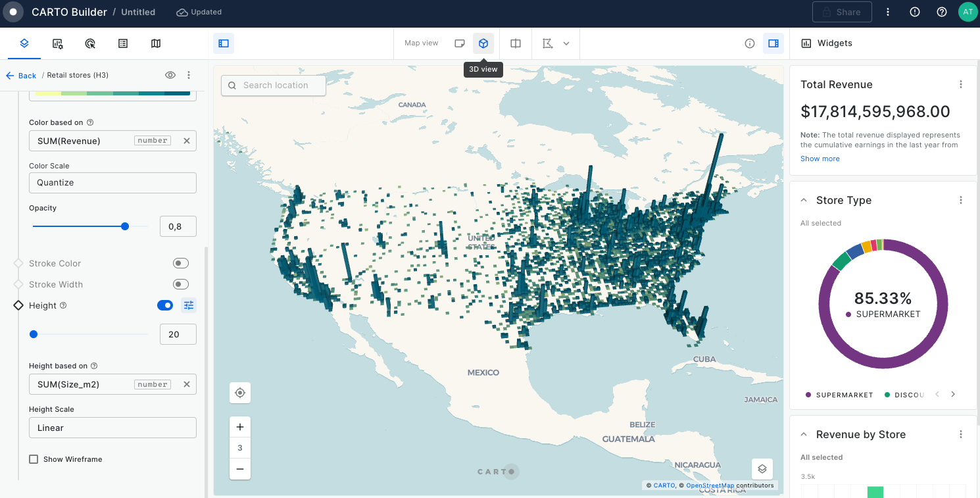Image resolution: width=980 pixels, height=498 pixels.
Task: Open the Color Scale Quantize dropdown
Action: (x=112, y=183)
